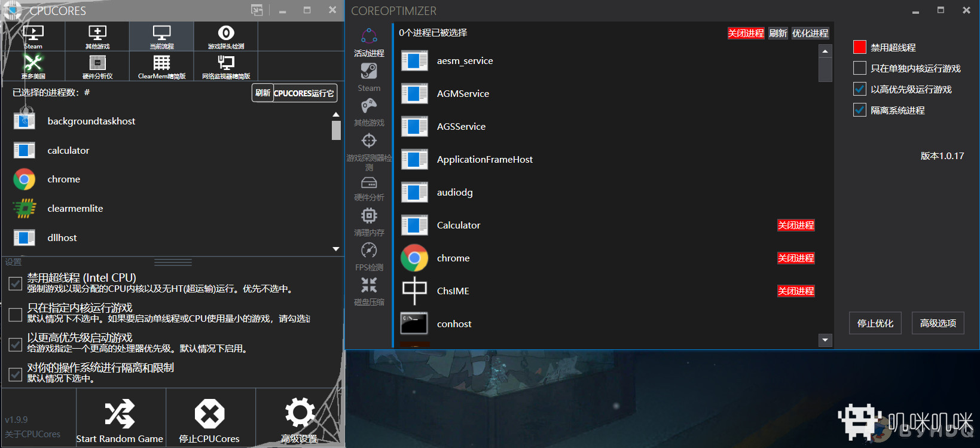Open 高级选项 in CoreOptimizer

point(938,323)
